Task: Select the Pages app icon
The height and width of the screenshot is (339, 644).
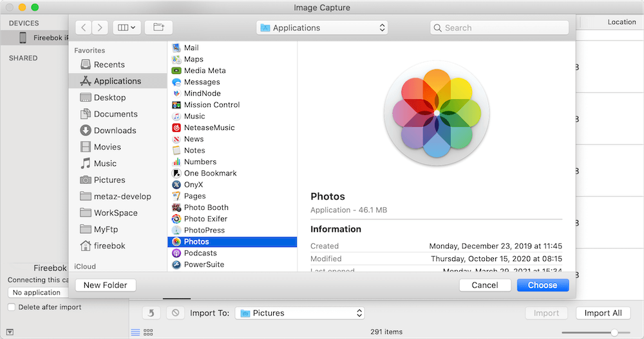Action: point(176,196)
